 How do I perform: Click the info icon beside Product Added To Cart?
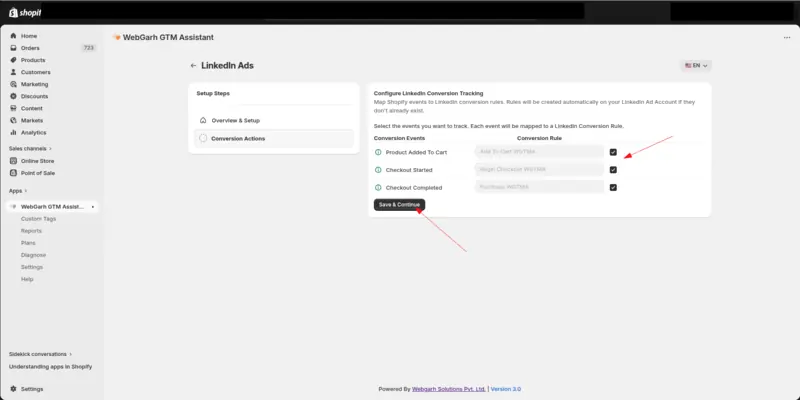coord(378,152)
